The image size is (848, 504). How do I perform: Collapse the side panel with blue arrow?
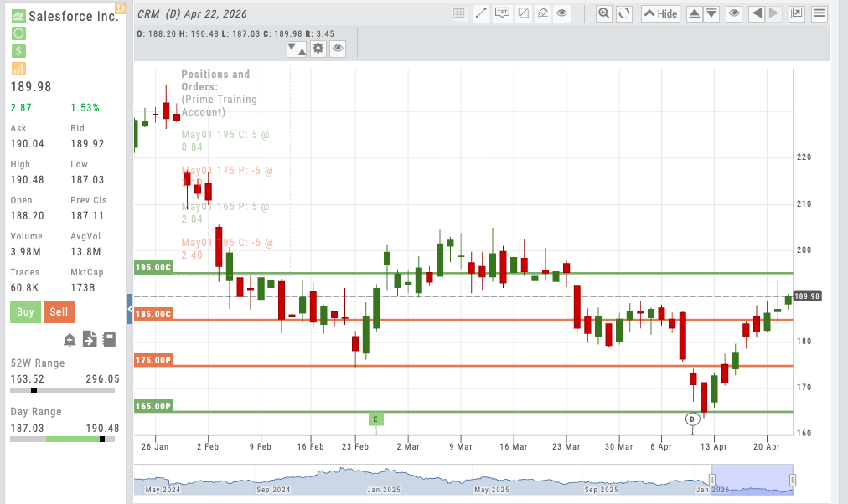pos(130,309)
